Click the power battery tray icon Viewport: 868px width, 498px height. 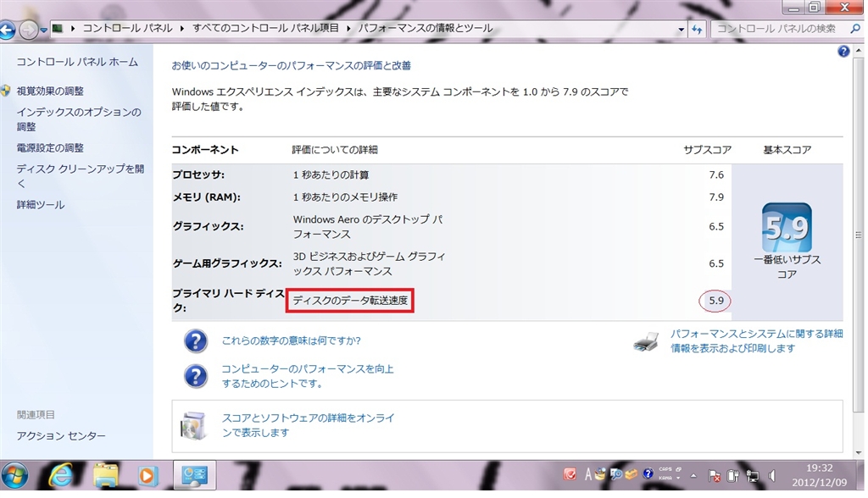tap(733, 476)
